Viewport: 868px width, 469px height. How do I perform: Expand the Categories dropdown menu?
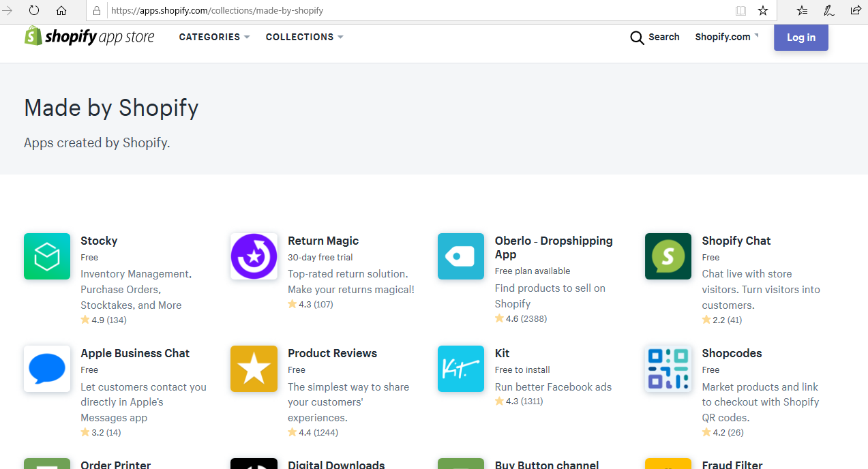(x=214, y=37)
